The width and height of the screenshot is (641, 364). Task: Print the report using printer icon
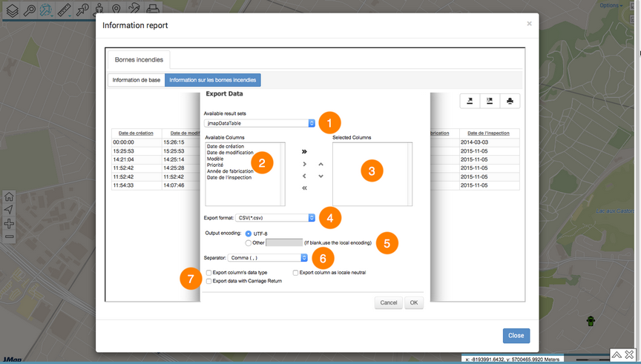pos(510,101)
